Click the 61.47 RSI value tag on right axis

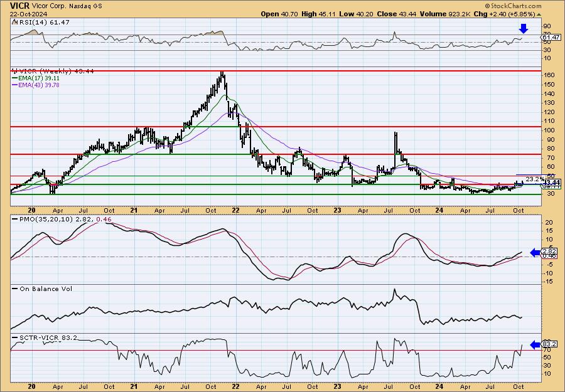551,38
